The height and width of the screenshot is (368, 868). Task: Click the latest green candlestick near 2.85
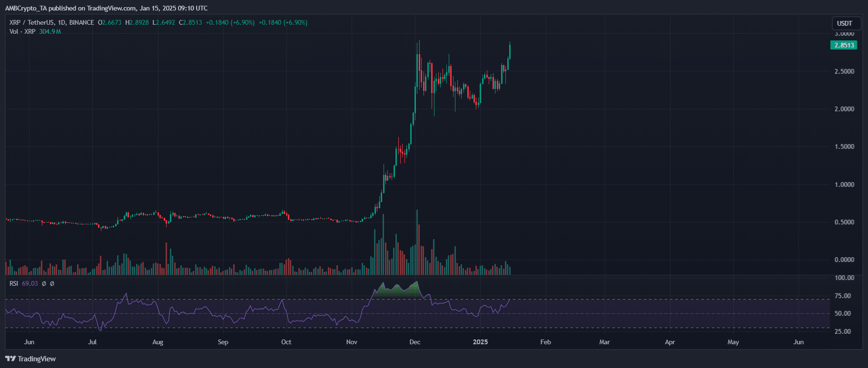[x=510, y=51]
